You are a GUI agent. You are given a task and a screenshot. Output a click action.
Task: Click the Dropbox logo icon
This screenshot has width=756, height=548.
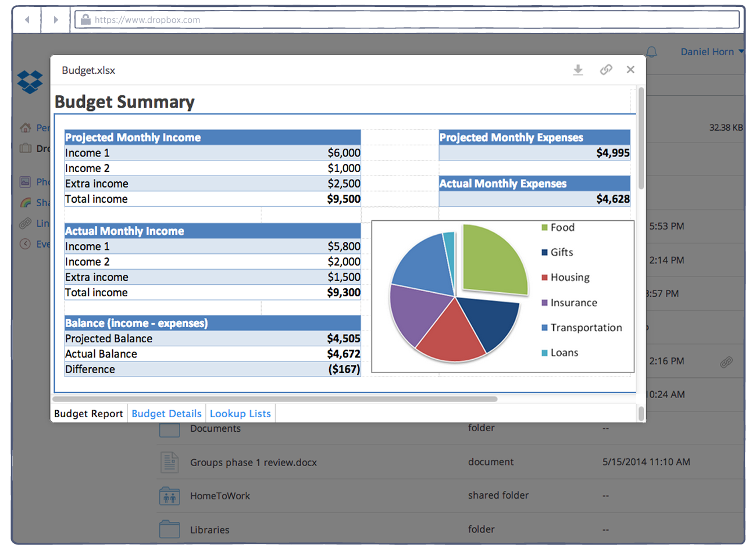coord(30,81)
